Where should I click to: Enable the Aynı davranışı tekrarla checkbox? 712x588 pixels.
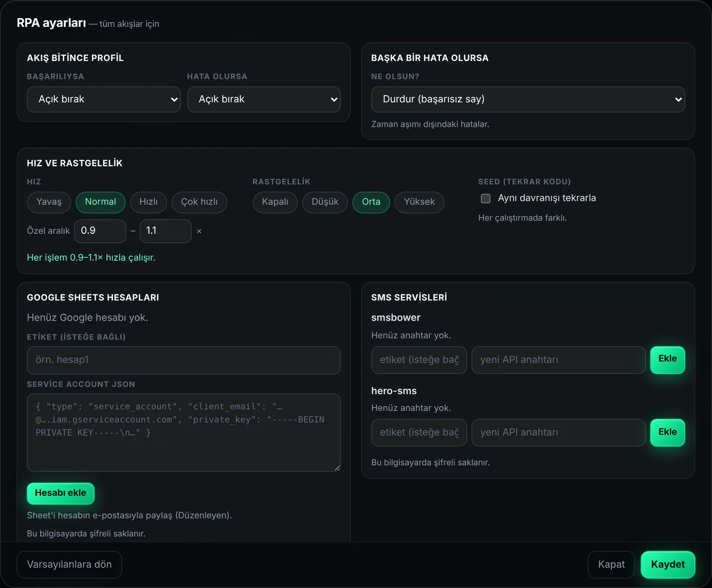(x=486, y=198)
